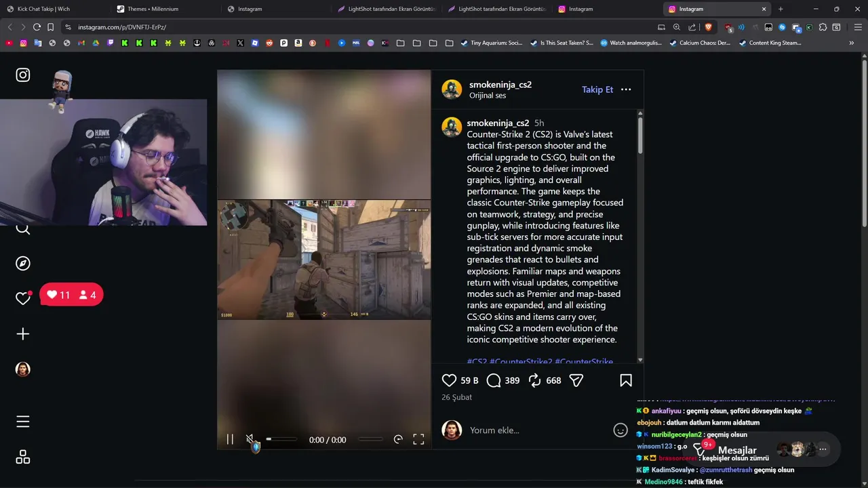Open the Content King Steam bookmark
This screenshot has height=488, width=868.
click(770, 43)
